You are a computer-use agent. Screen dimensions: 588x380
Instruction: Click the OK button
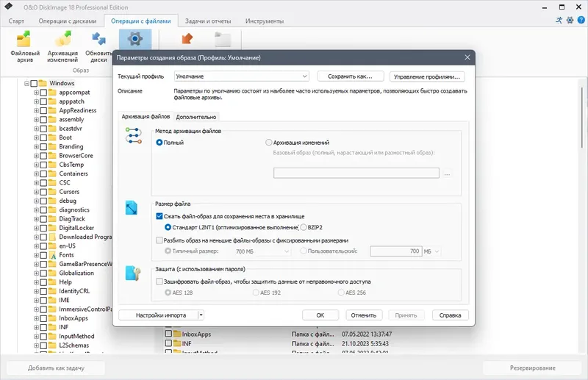(320, 315)
